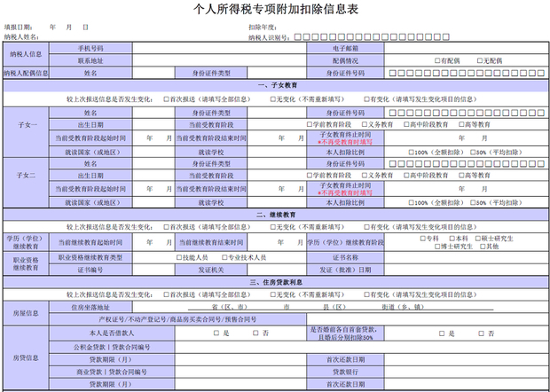Tick 首次报送 in the 住房贷款利息 section
Screen dimensions: 550x392
pos(166,294)
